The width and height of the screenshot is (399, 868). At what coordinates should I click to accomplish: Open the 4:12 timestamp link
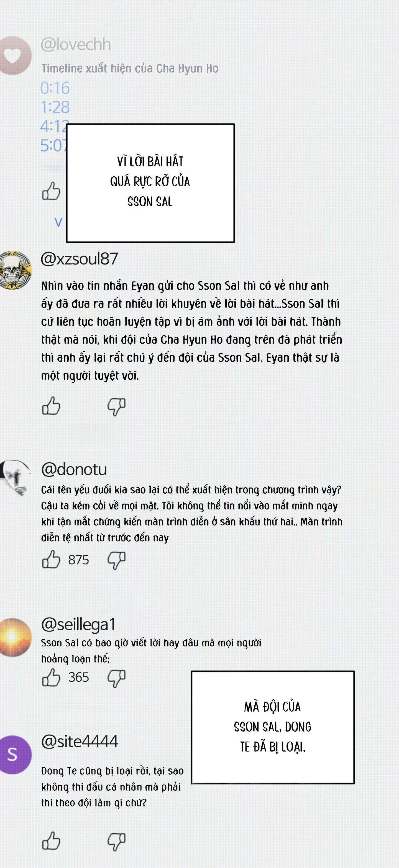coord(54,126)
